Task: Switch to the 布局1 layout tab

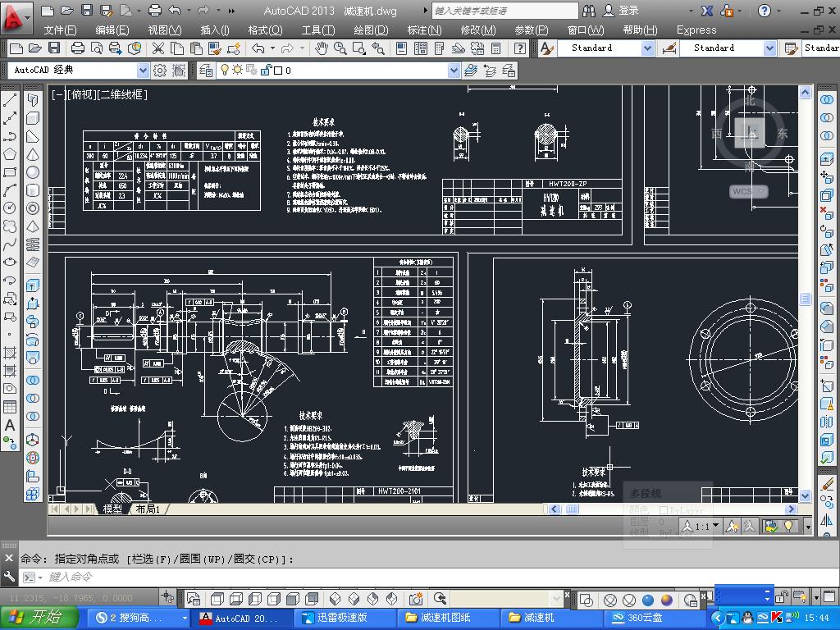Action: [x=148, y=509]
